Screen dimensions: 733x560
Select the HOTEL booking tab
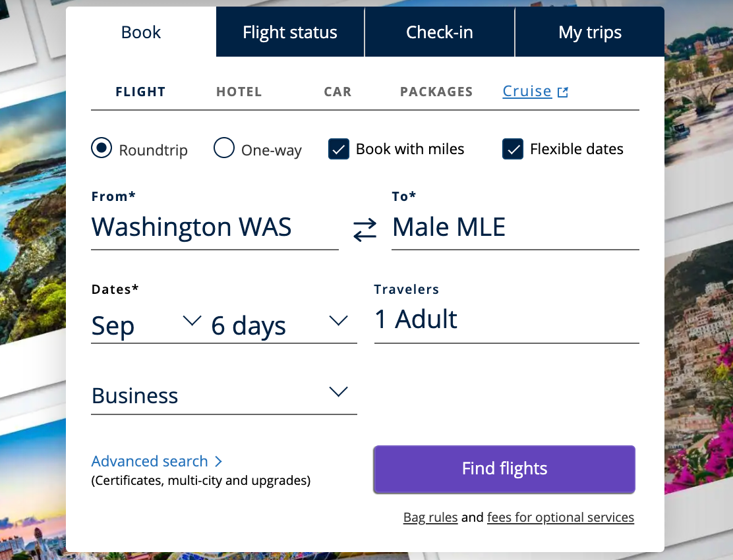point(239,91)
